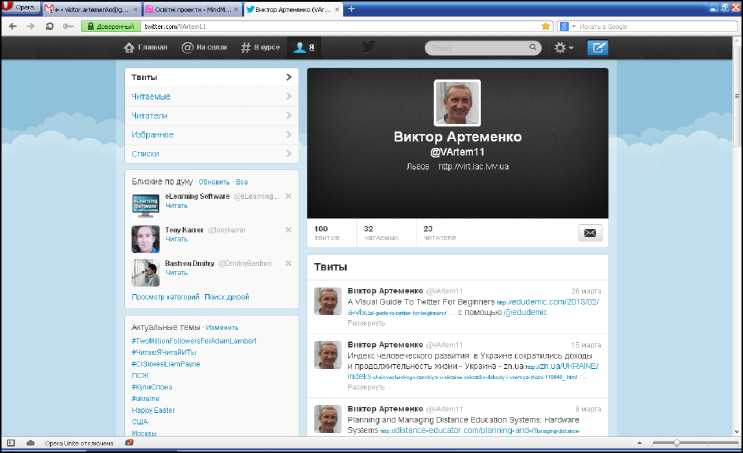The width and height of the screenshot is (743, 453).
Task: Click the blue compose tweet button
Action: coord(598,48)
